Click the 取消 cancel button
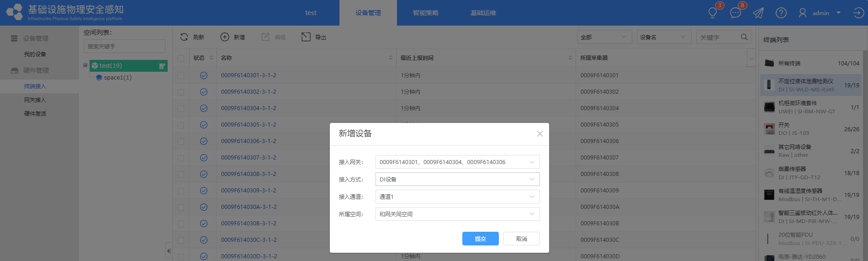Viewport: 868px width, 261px height. (521, 239)
